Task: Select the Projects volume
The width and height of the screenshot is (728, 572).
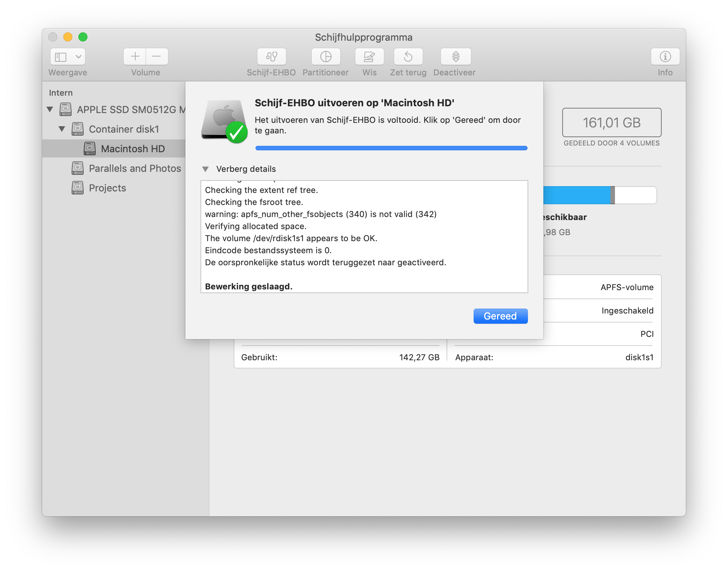Action: (107, 188)
